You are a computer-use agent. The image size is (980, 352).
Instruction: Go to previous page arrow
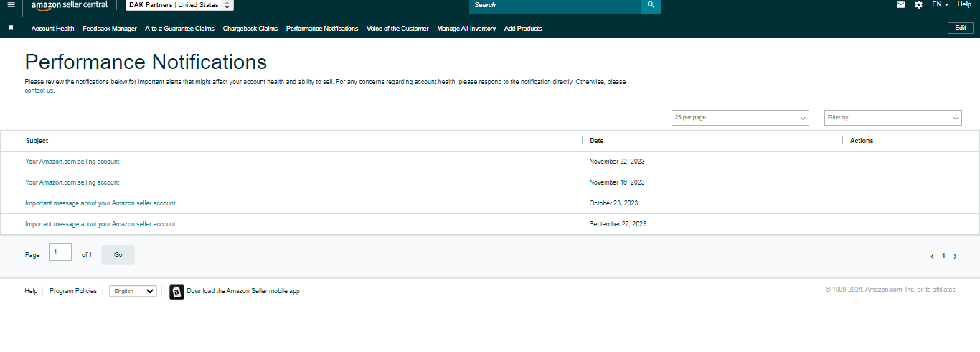[x=932, y=256]
